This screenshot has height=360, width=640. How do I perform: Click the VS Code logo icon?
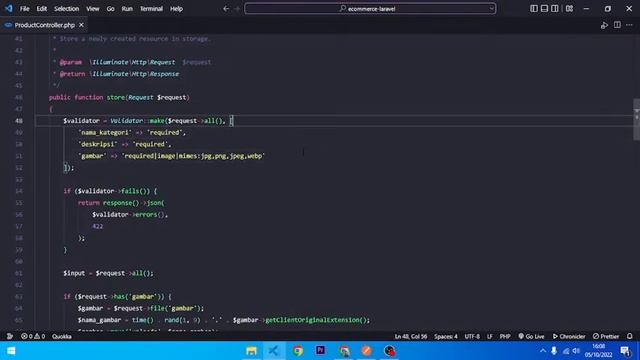click(x=9, y=8)
